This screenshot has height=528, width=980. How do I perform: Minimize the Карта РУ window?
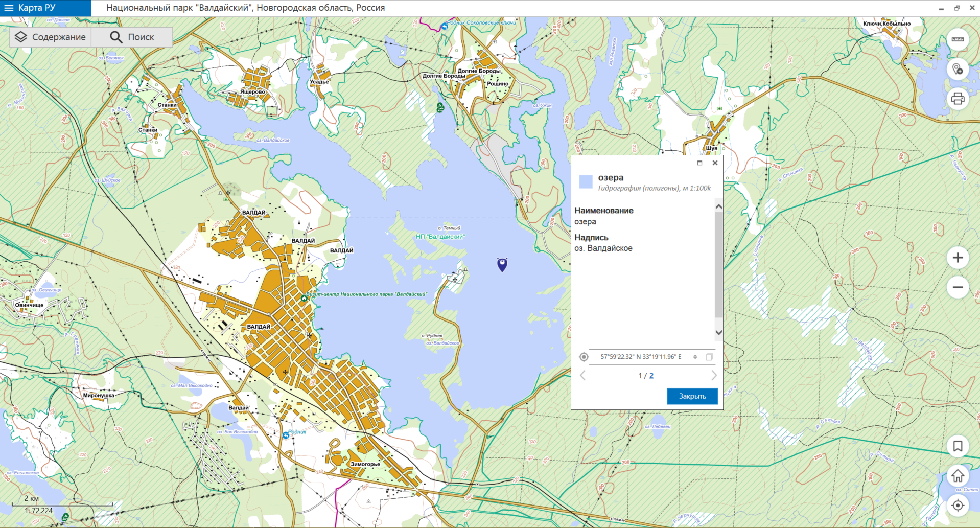[941, 8]
